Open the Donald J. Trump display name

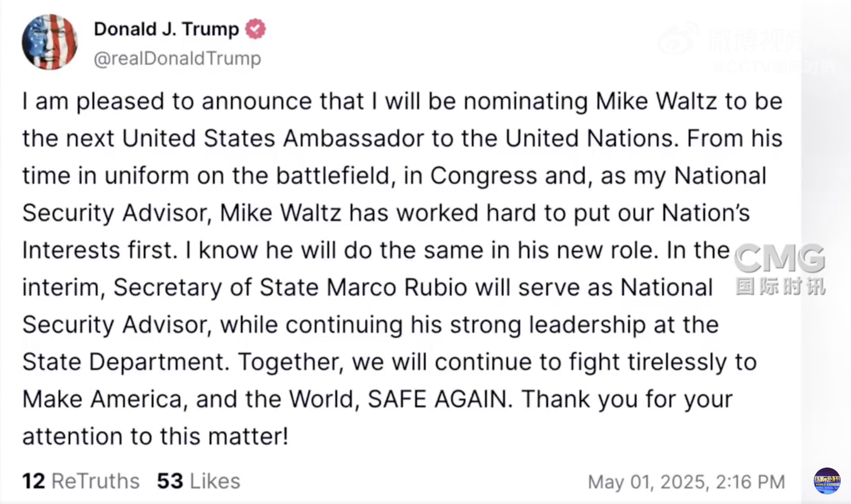coord(166,29)
